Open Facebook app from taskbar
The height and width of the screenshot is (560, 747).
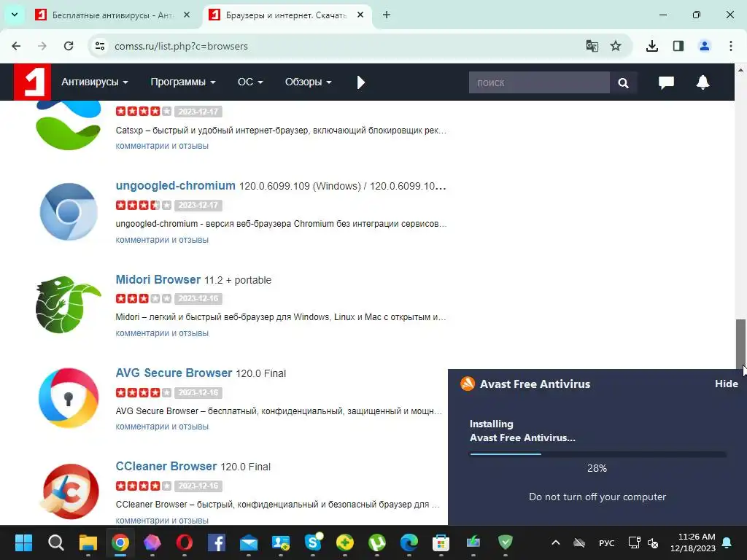click(216, 542)
